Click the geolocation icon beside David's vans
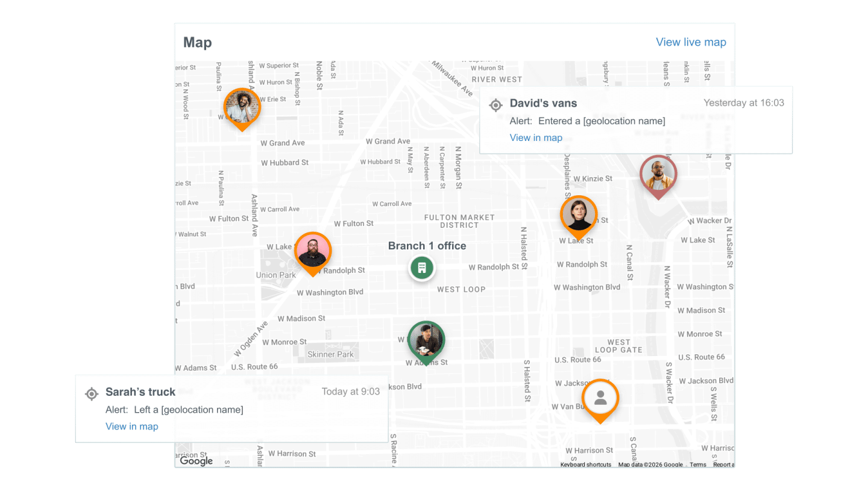The image size is (868, 488). (495, 105)
